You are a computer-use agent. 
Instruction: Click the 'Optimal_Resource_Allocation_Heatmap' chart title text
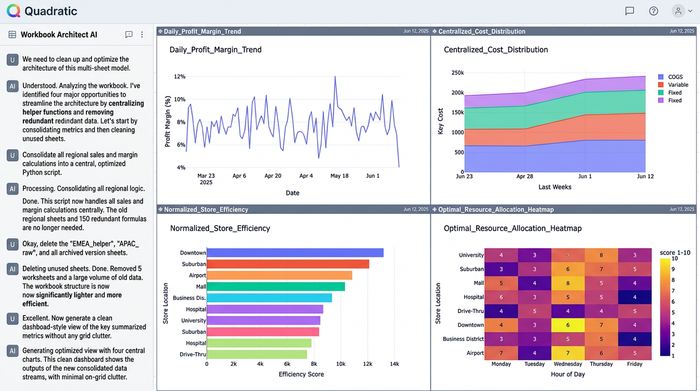pyautogui.click(x=512, y=228)
